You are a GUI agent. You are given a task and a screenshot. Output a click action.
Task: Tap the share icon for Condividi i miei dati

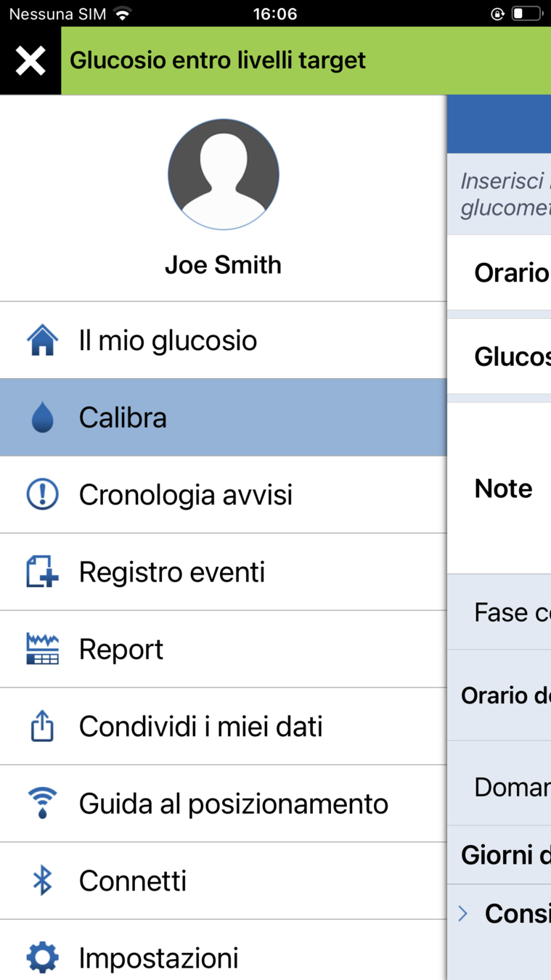pos(42,727)
